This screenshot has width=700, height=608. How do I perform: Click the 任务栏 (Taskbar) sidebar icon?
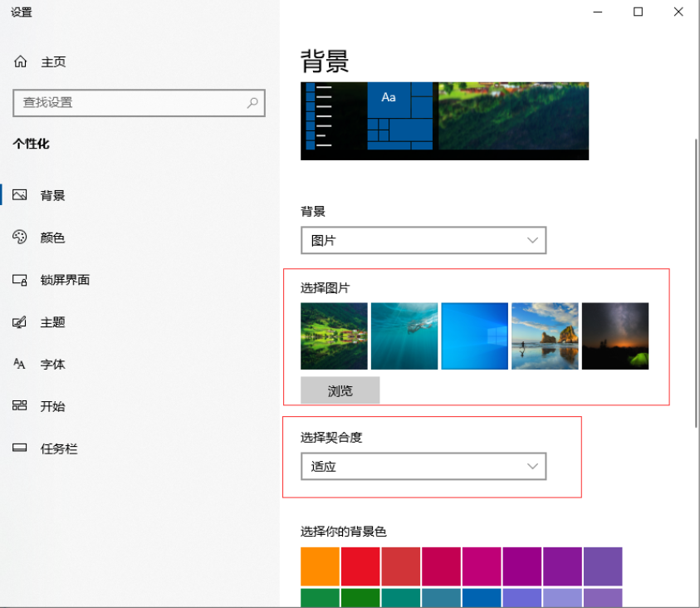coord(19,448)
